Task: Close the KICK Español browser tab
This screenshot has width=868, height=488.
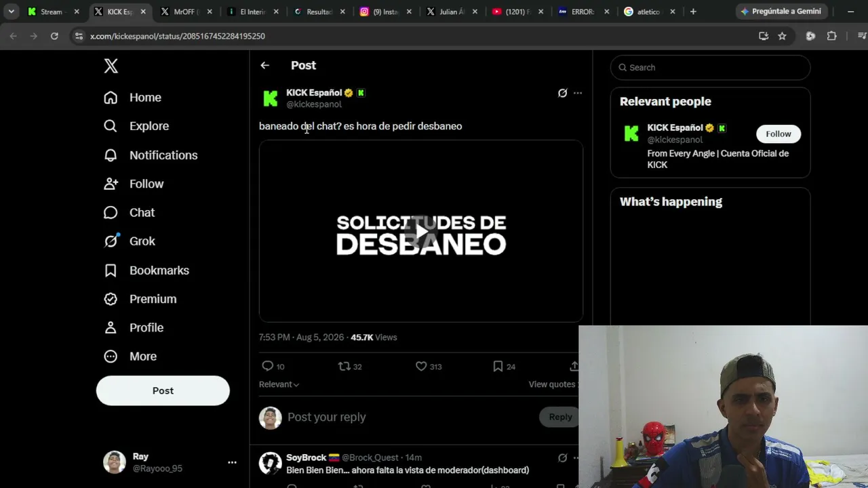Action: tap(143, 12)
